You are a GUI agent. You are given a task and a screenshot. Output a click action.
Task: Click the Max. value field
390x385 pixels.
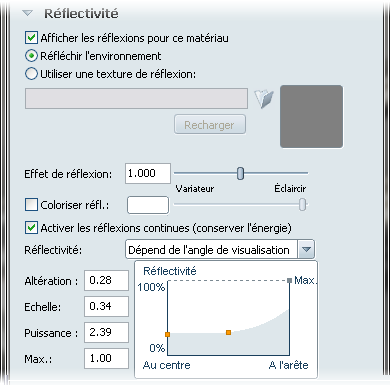click(x=106, y=358)
